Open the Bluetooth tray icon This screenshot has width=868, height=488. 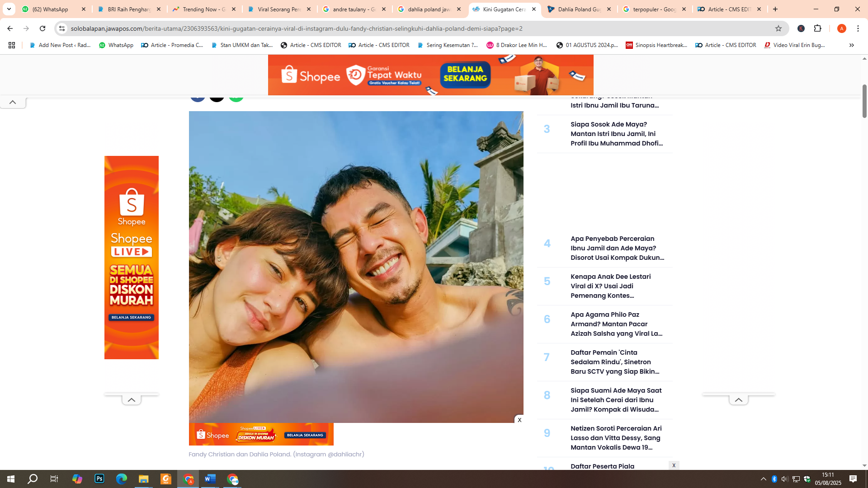[x=774, y=479]
